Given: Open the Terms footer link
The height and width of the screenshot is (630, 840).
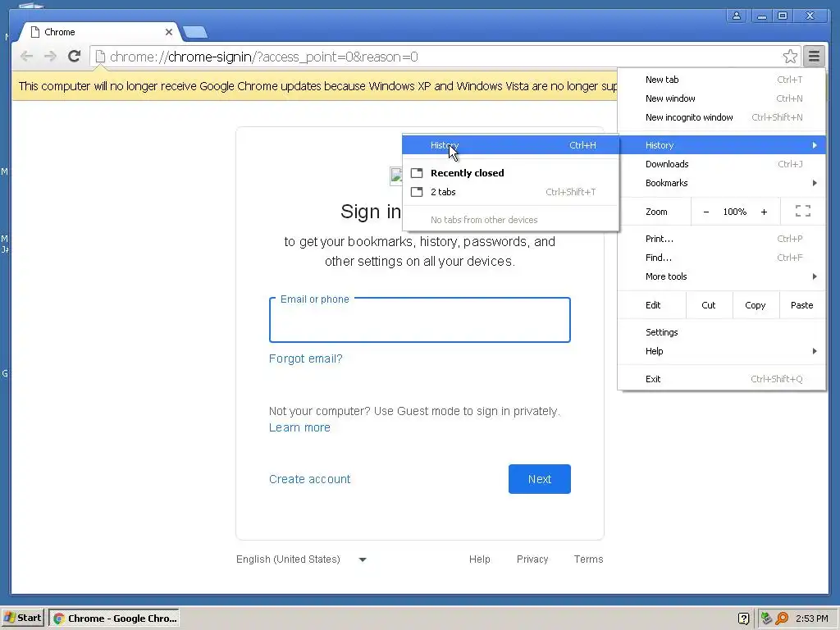Looking at the screenshot, I should tap(588, 559).
